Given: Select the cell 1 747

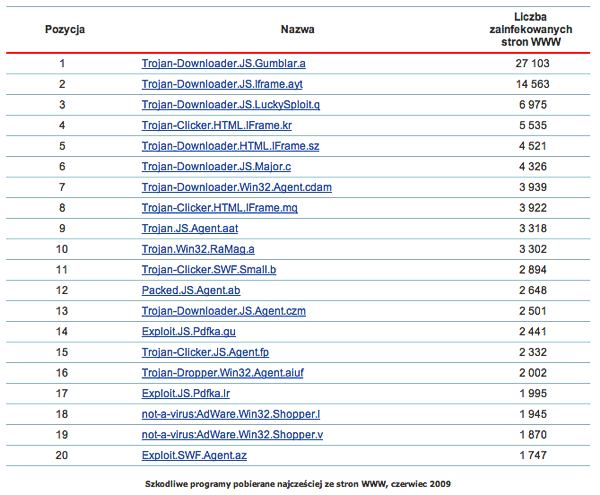Looking at the screenshot, I should click(x=533, y=456).
